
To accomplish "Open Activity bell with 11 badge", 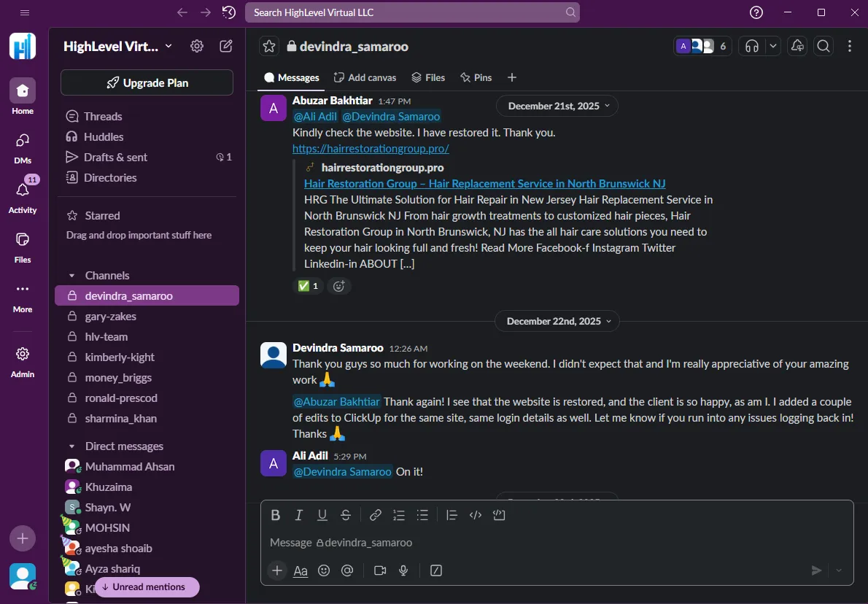I will click(23, 196).
